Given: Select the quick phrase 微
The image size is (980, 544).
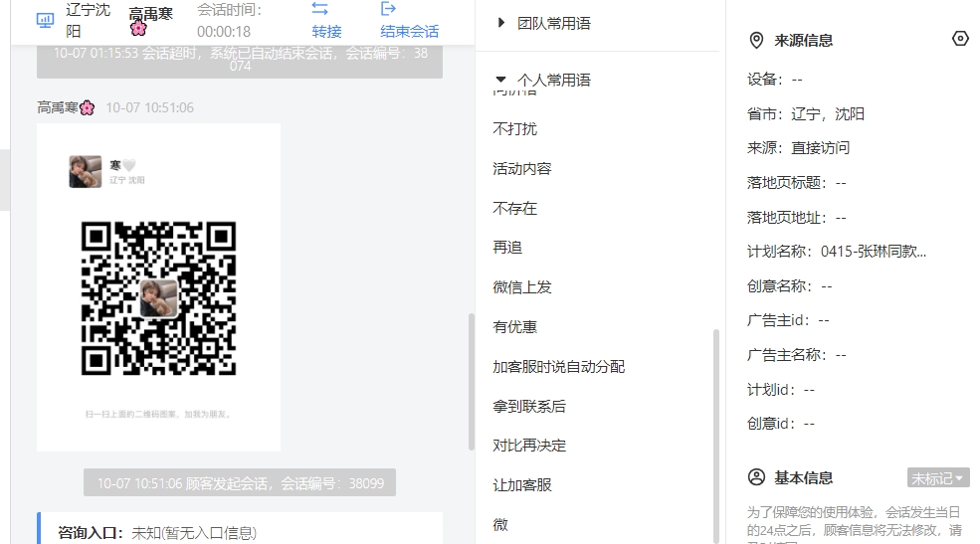Looking at the screenshot, I should pos(500,525).
